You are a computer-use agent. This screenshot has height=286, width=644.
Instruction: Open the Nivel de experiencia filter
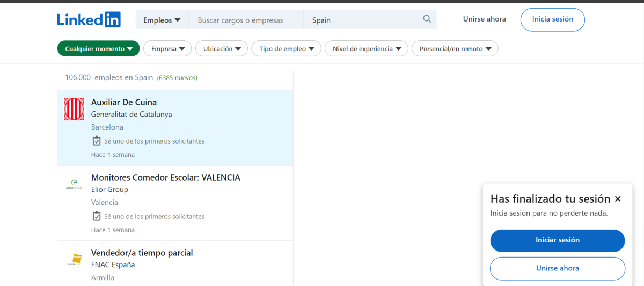367,48
